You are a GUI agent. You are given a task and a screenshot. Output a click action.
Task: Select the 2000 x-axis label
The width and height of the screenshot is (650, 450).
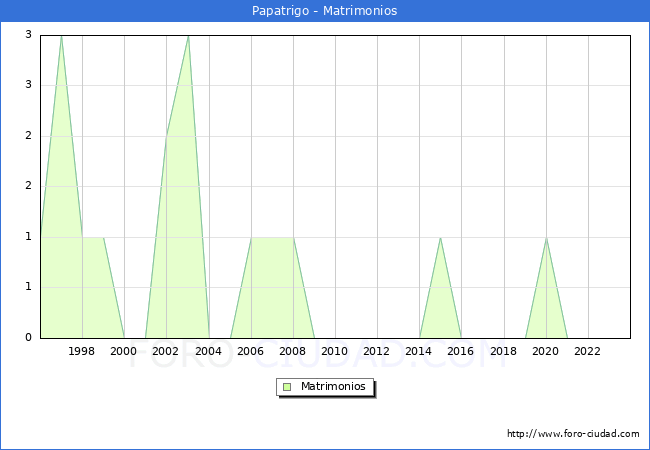click(x=124, y=351)
